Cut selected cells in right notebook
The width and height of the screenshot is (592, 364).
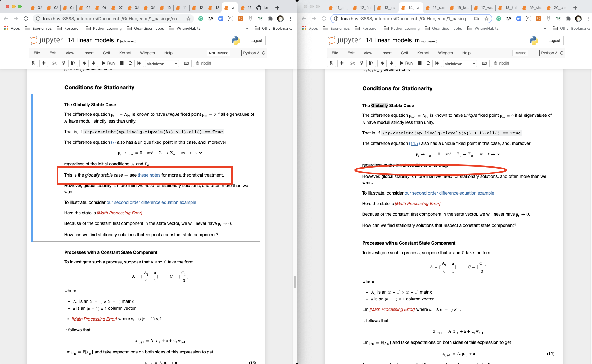coord(353,63)
